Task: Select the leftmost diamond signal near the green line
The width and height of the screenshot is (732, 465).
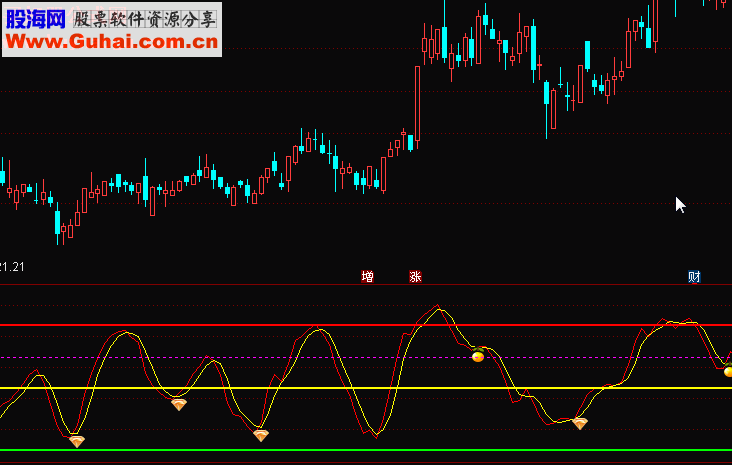Action: (x=77, y=441)
